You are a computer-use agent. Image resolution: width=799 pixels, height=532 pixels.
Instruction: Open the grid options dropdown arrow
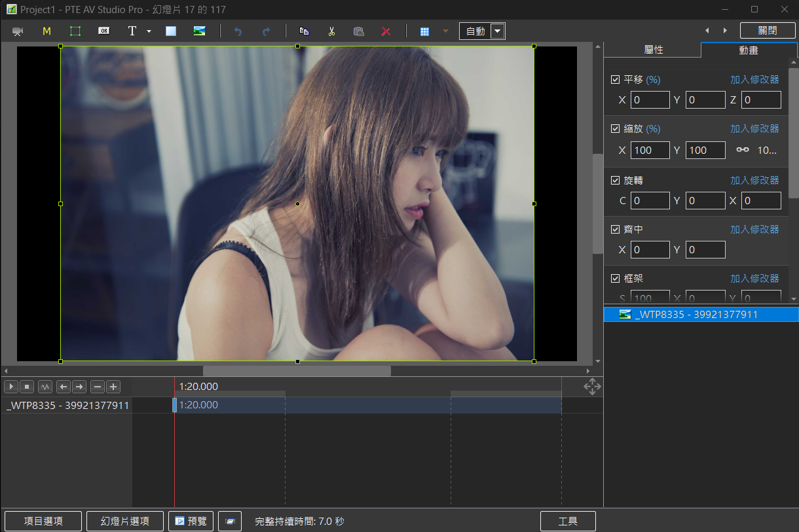click(445, 31)
